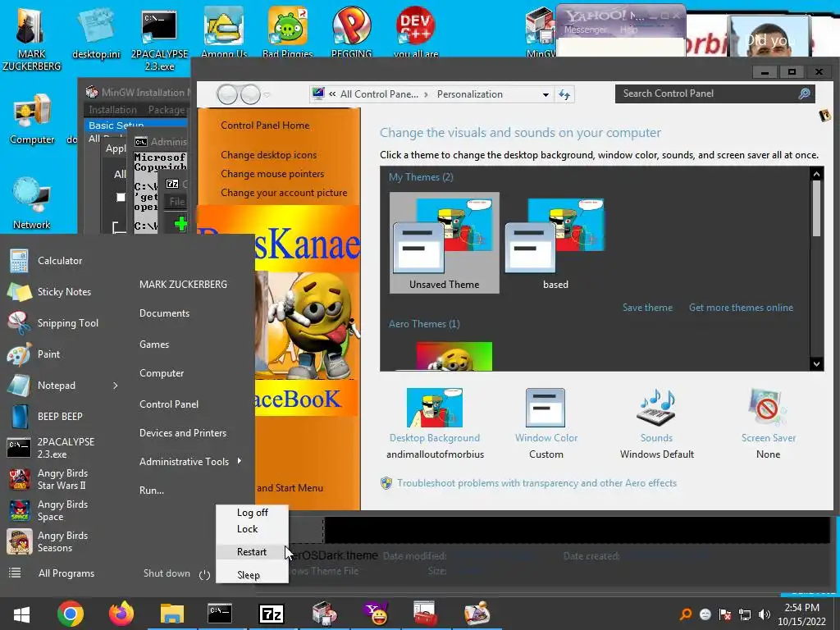Select Restart in the power menu
840x630 pixels.
(x=252, y=552)
